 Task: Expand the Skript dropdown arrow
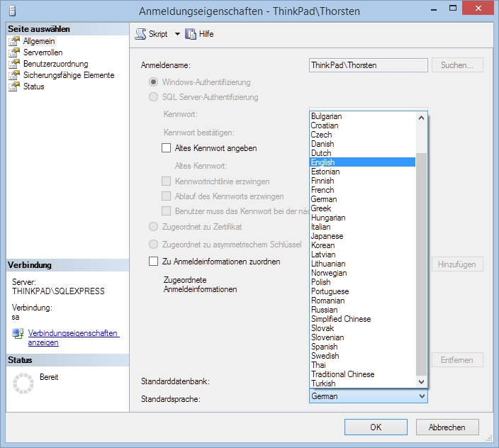[x=177, y=34]
